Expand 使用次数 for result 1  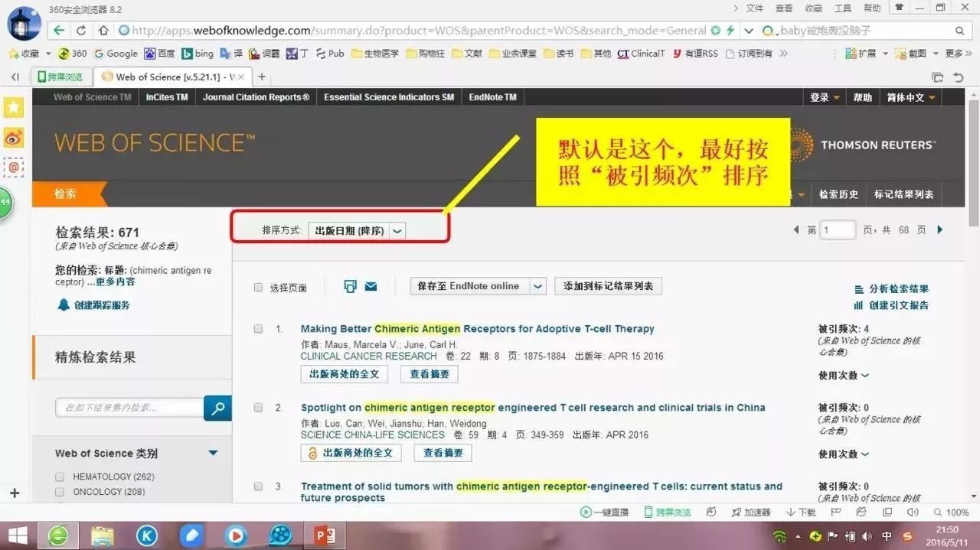844,376
